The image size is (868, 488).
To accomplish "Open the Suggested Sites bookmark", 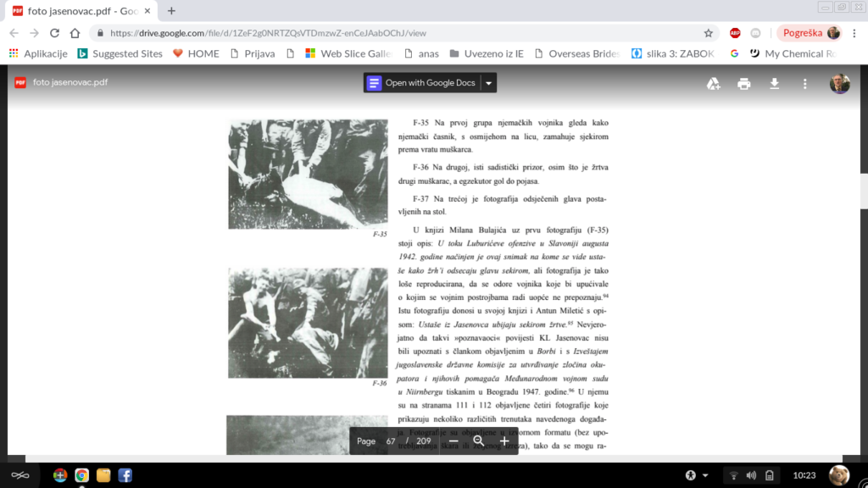I will pos(120,53).
